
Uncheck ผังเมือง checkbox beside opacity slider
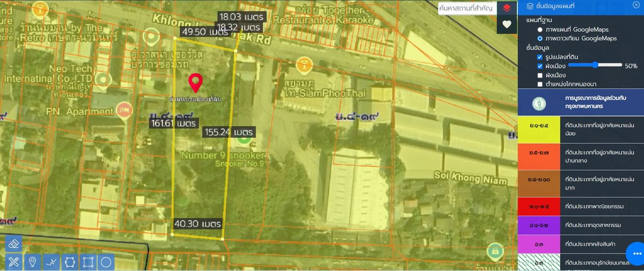click(540, 66)
